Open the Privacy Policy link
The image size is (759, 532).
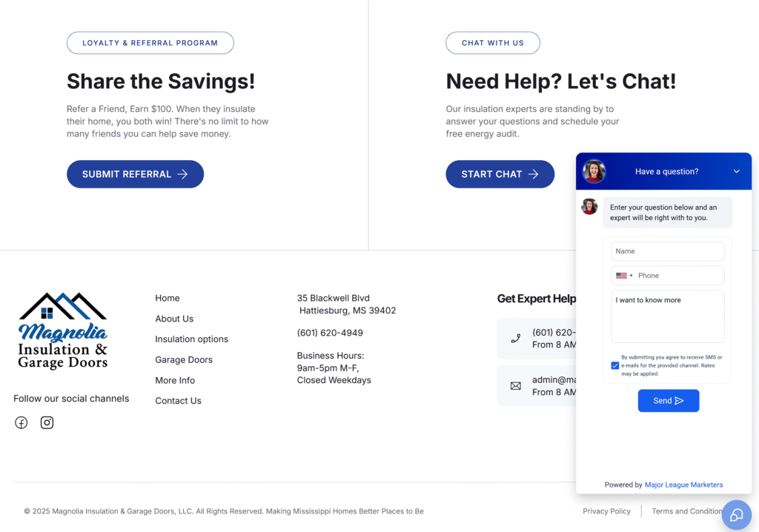coord(606,511)
